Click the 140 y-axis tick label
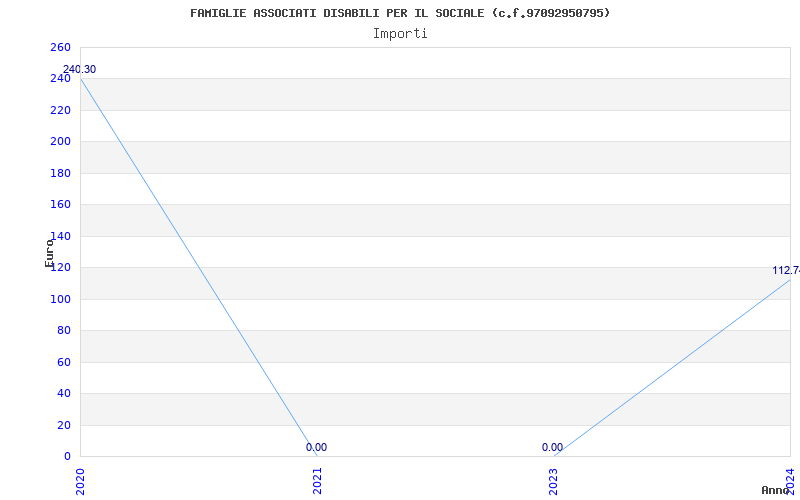800x500 pixels. click(x=60, y=236)
